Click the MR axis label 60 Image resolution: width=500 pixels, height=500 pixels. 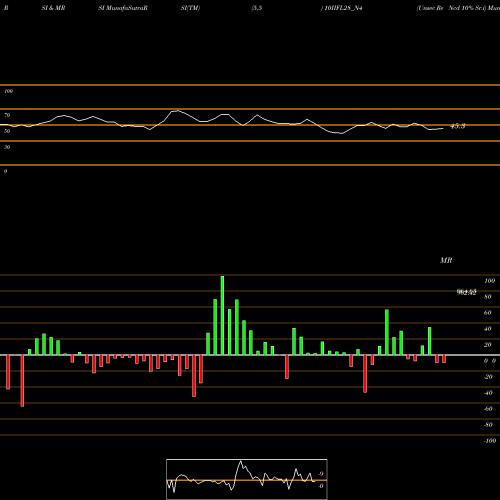point(487,313)
